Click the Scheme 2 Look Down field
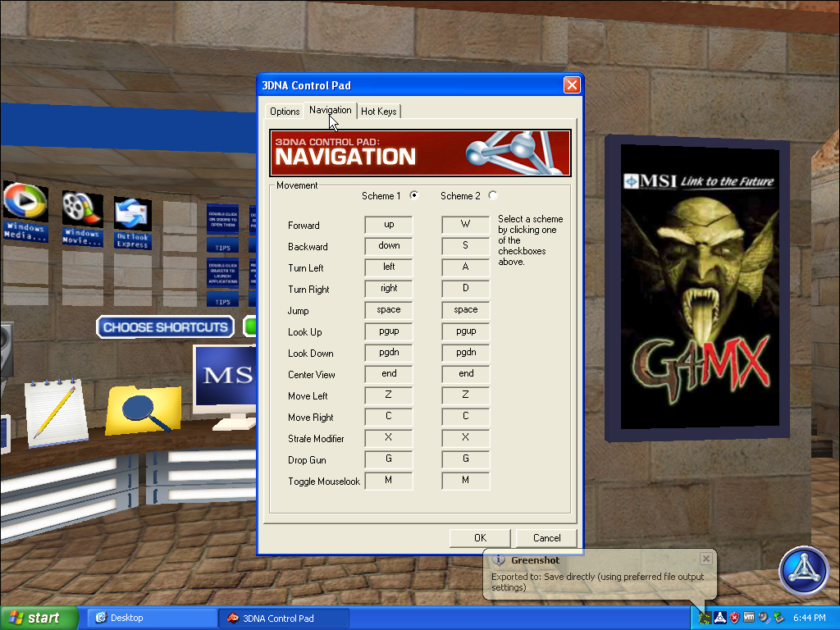This screenshot has width=840, height=630. tap(466, 353)
